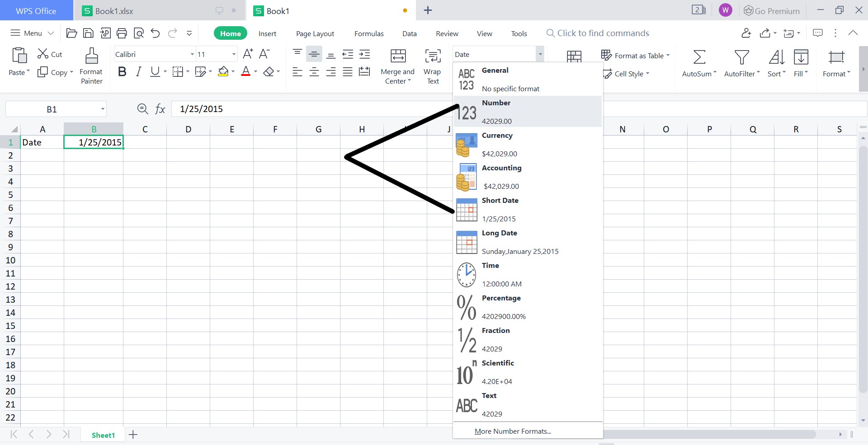Select the AutoSum function
Image resolution: width=868 pixels, height=445 pixels.
[698, 63]
